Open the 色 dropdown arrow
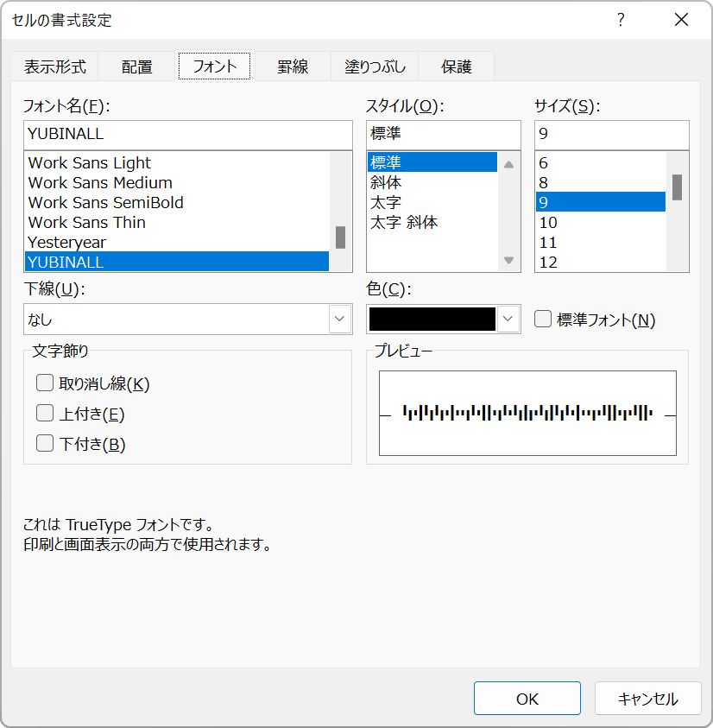713x728 pixels. [x=509, y=319]
